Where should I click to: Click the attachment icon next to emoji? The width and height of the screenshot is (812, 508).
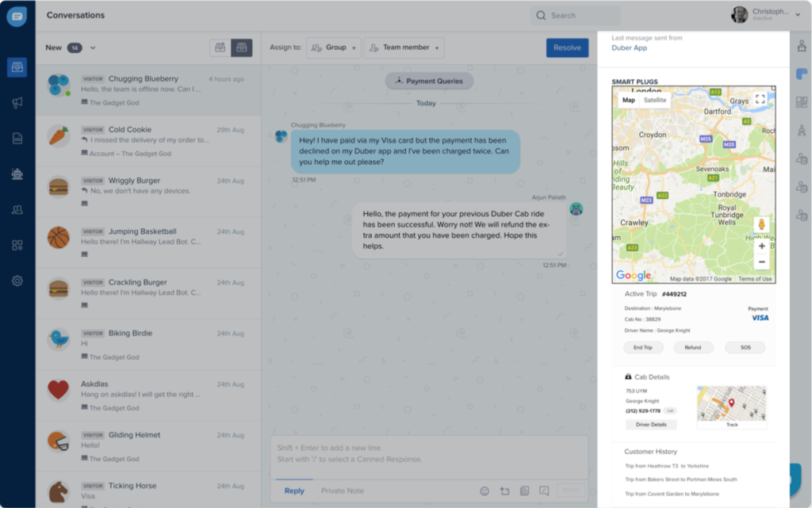click(x=504, y=491)
